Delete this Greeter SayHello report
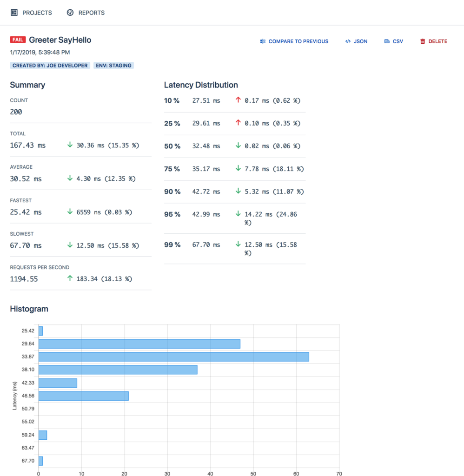The width and height of the screenshot is (464, 476). (434, 41)
